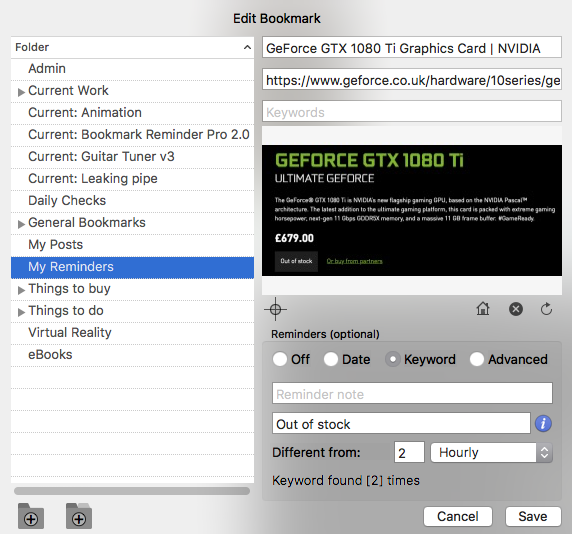Select the My Posts folder

pos(132,245)
